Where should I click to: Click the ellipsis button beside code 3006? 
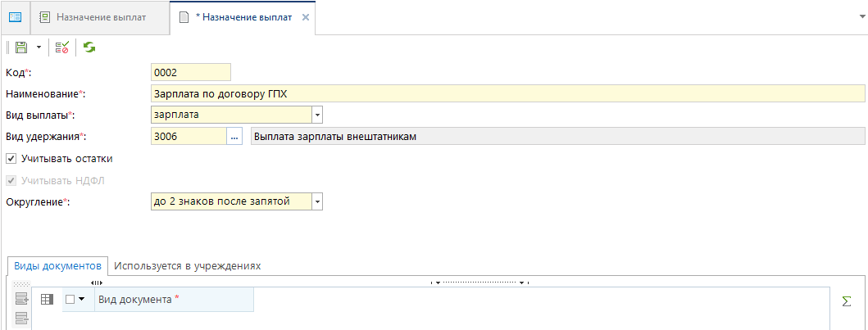click(235, 137)
